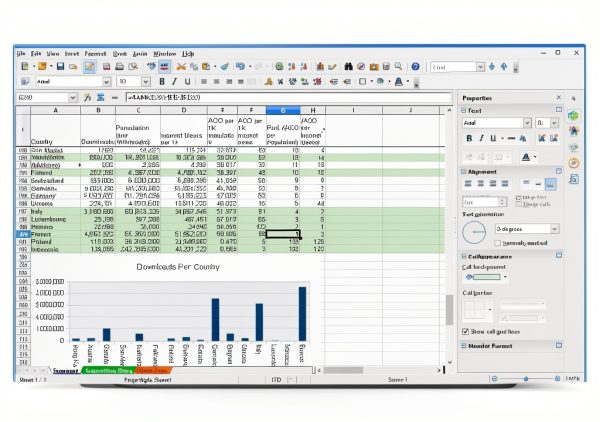Open the Insert menu
Screen dimensions: 600x422
click(72, 54)
